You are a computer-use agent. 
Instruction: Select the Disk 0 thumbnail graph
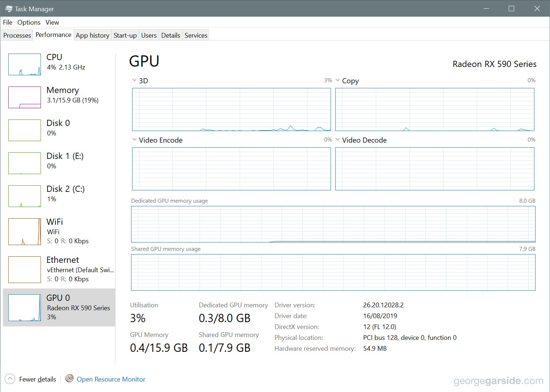click(25, 130)
